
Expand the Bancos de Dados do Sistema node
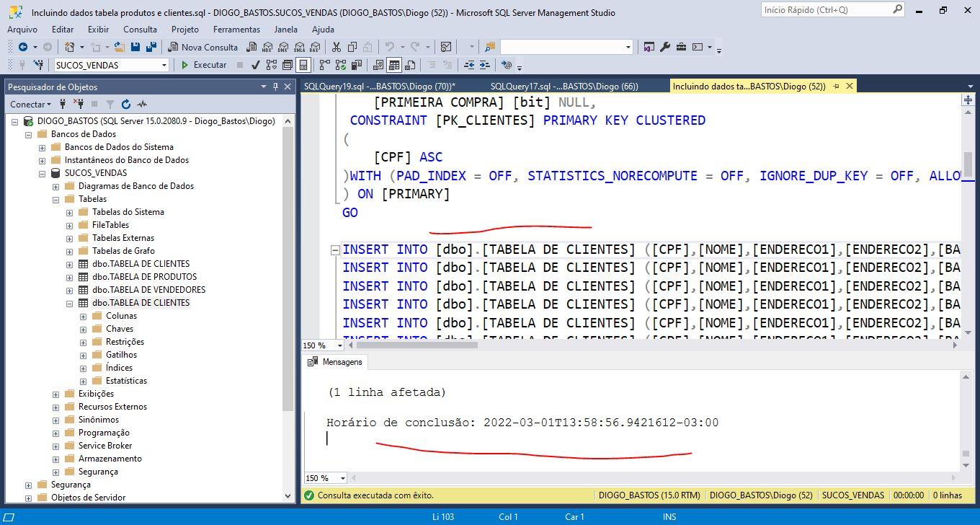point(43,147)
